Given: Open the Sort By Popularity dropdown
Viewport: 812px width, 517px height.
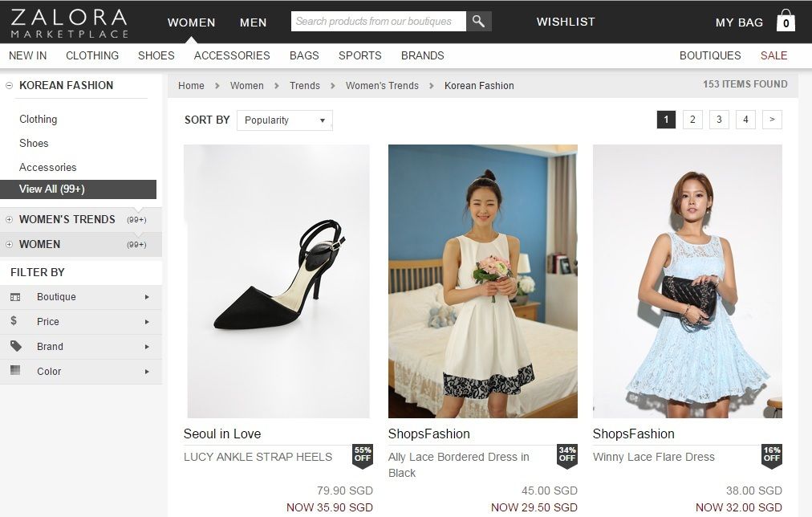Looking at the screenshot, I should tap(284, 120).
